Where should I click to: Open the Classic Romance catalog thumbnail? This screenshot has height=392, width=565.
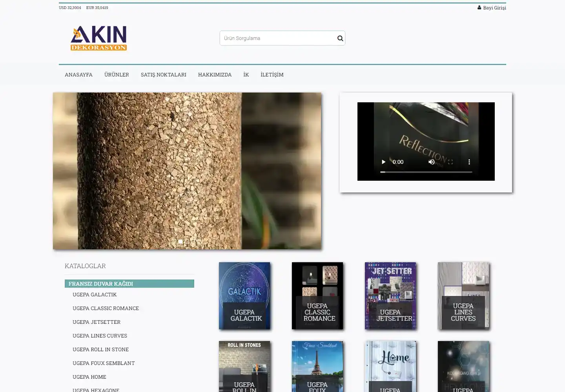tap(317, 296)
